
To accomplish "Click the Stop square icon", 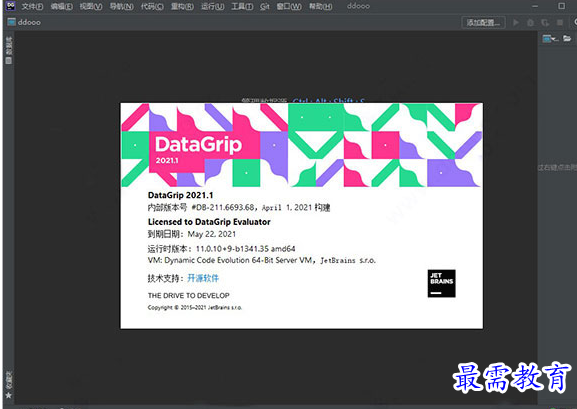I will pos(560,22).
